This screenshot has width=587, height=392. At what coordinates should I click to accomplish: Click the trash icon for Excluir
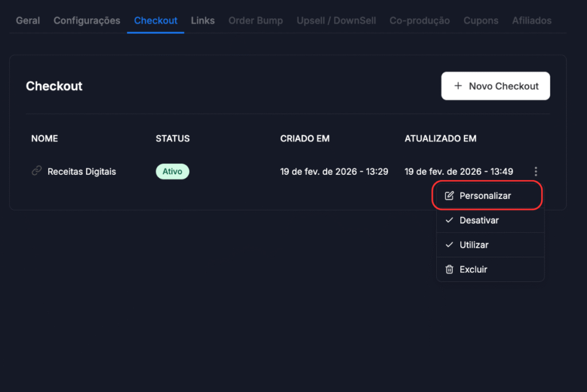tap(449, 269)
